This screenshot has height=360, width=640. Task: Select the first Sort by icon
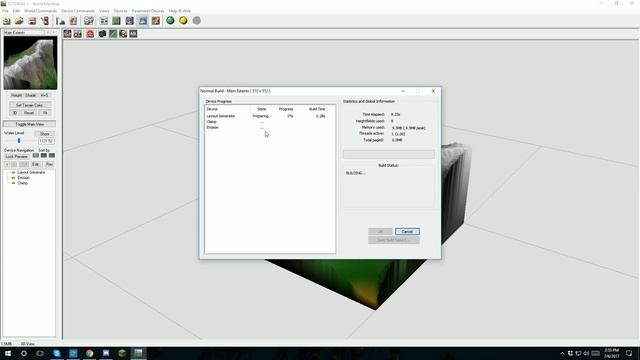(x=36, y=156)
